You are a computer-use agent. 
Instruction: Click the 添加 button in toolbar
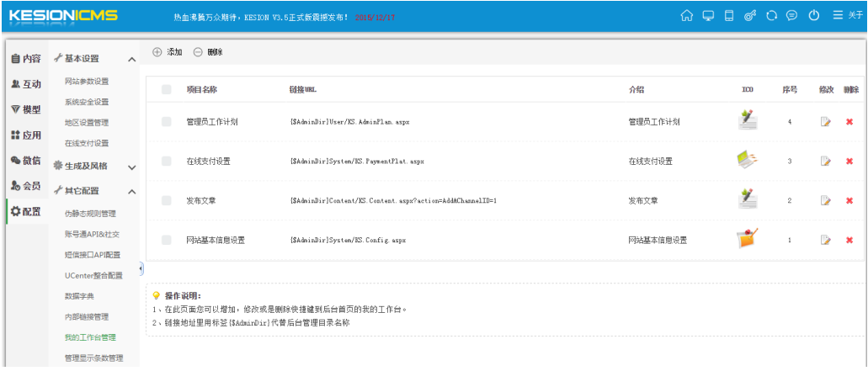pos(167,52)
